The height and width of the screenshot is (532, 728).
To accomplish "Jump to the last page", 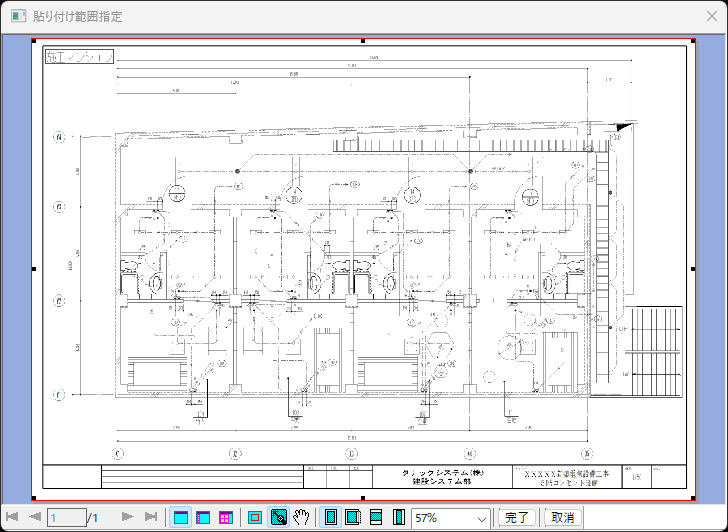I will pos(151,517).
